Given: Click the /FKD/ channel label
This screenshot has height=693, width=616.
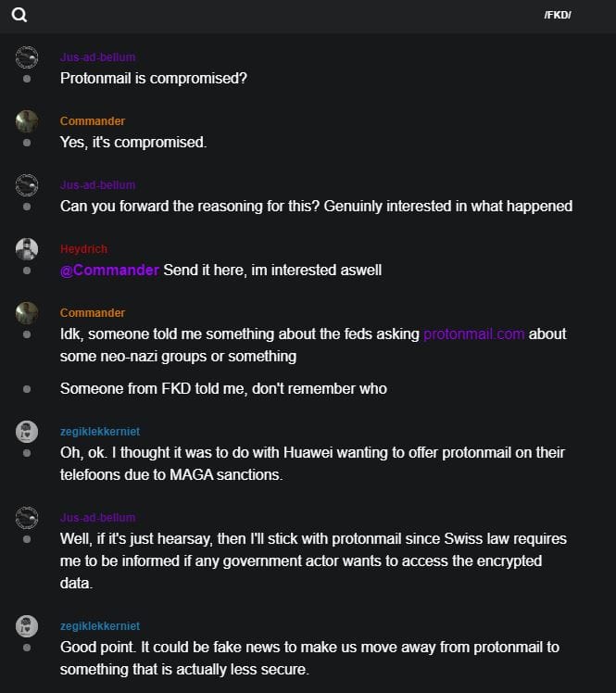Looking at the screenshot, I should point(558,16).
